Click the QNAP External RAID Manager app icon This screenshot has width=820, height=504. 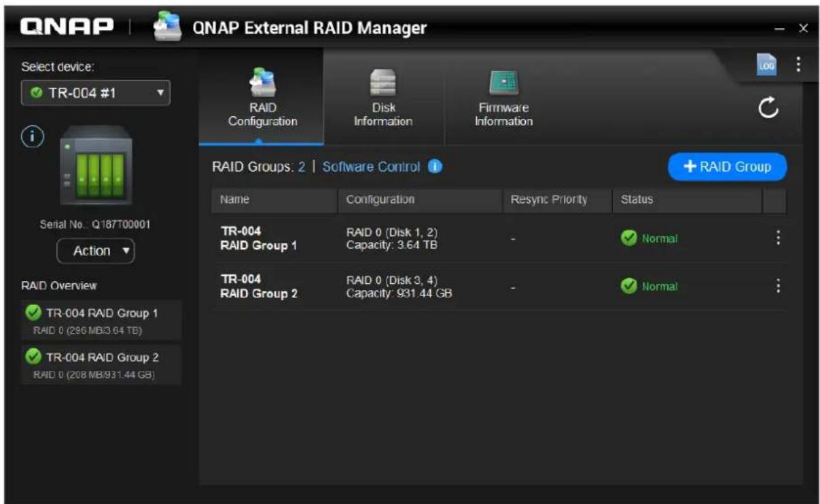[x=168, y=27]
